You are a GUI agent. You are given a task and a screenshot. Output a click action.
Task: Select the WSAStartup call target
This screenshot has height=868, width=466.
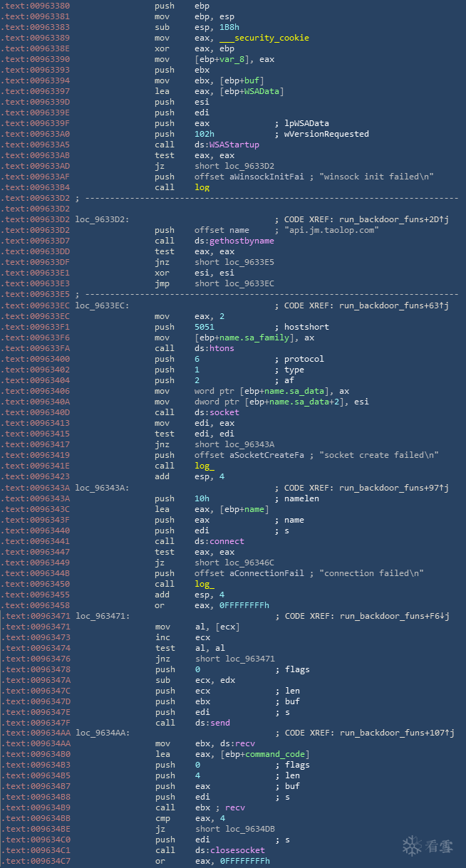pos(234,145)
